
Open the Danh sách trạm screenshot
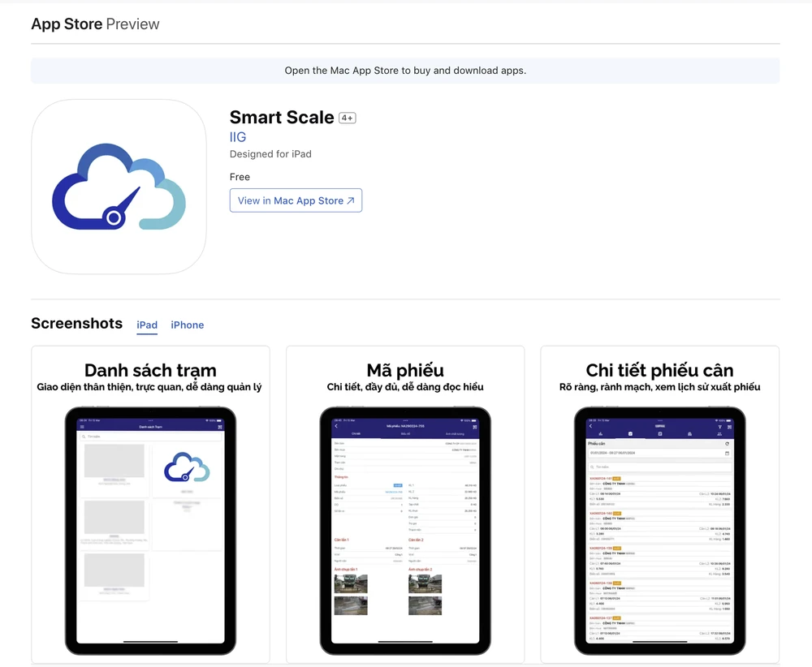pos(150,505)
